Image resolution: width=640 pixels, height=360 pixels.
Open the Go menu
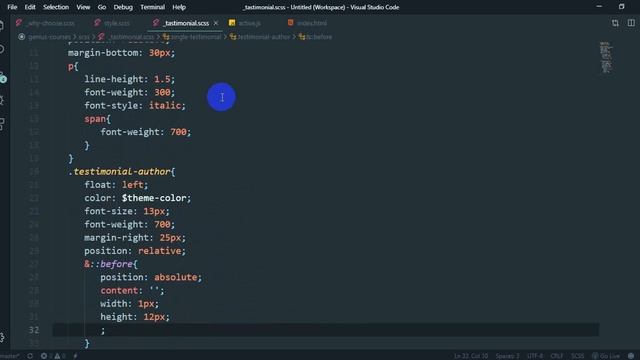pos(102,7)
